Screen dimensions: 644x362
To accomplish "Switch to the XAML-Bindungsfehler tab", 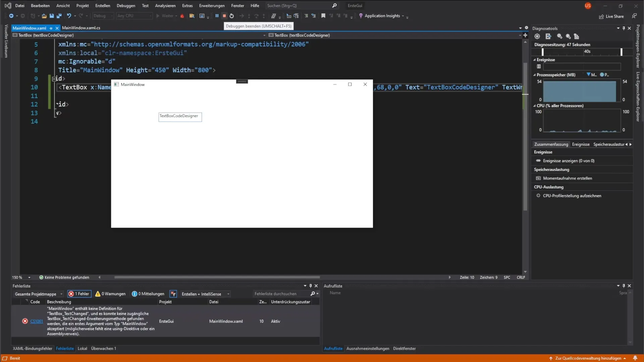I will [33, 349].
